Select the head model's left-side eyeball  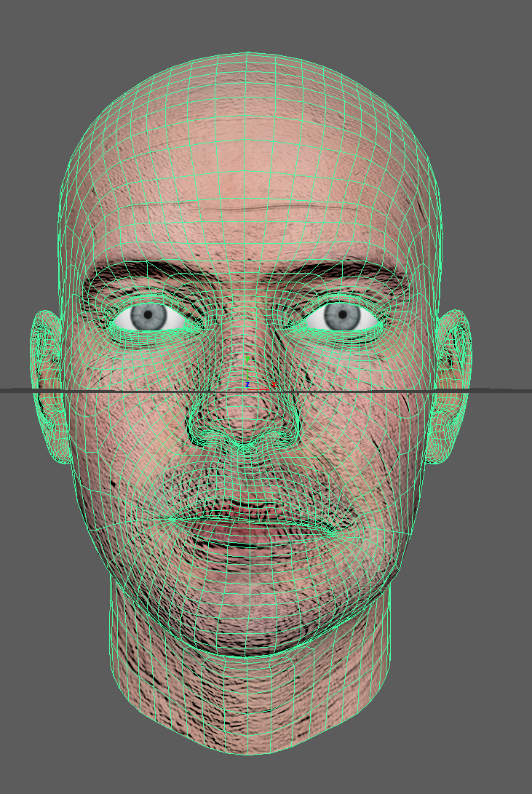(149, 317)
